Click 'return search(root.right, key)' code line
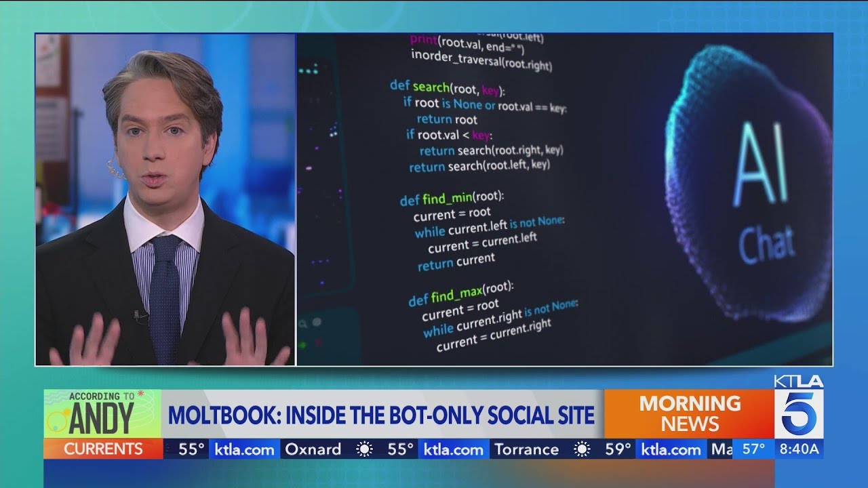This screenshot has height=488, width=868. 491,150
